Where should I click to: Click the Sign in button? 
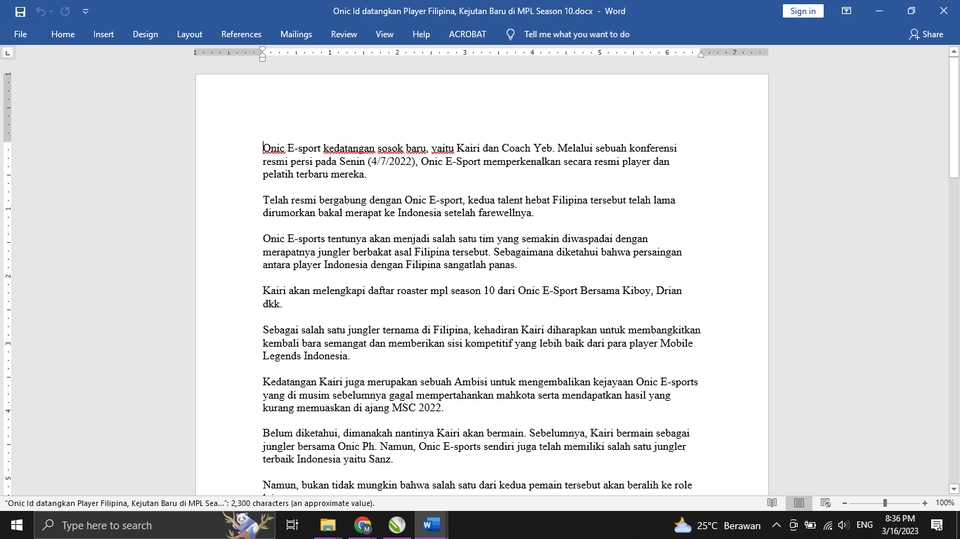click(x=803, y=11)
